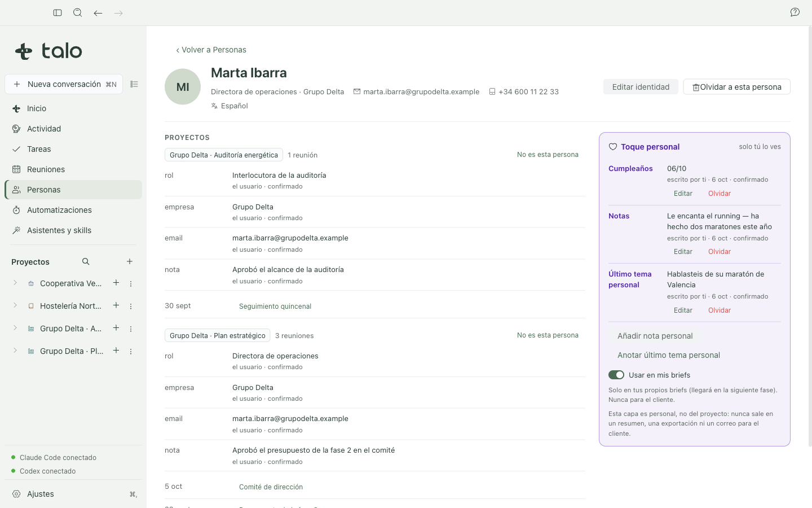Edit the Cumpleaños entry
Image resolution: width=812 pixels, height=508 pixels.
pyautogui.click(x=683, y=193)
